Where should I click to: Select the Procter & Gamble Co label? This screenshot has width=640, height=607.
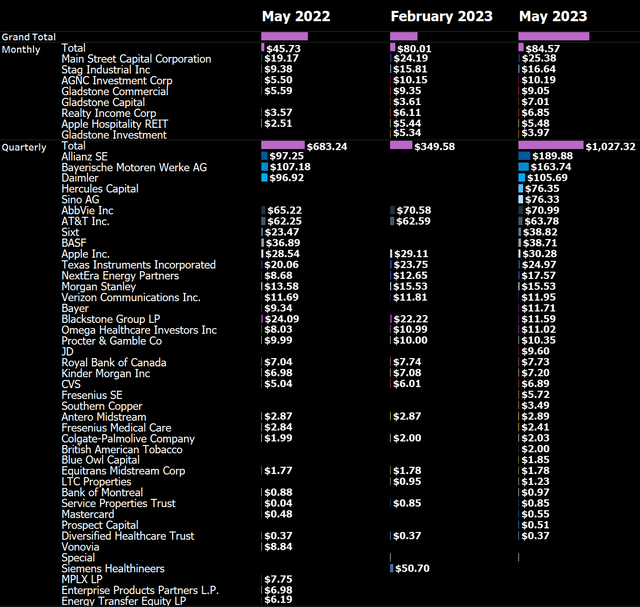click(x=112, y=341)
